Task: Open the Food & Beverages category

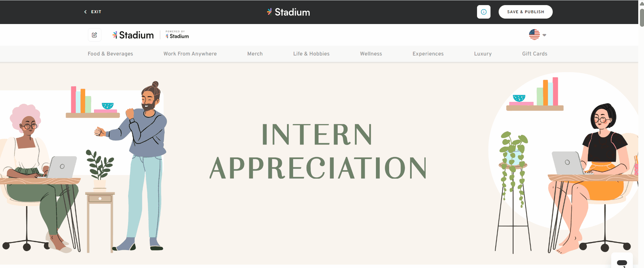Action: pos(110,53)
